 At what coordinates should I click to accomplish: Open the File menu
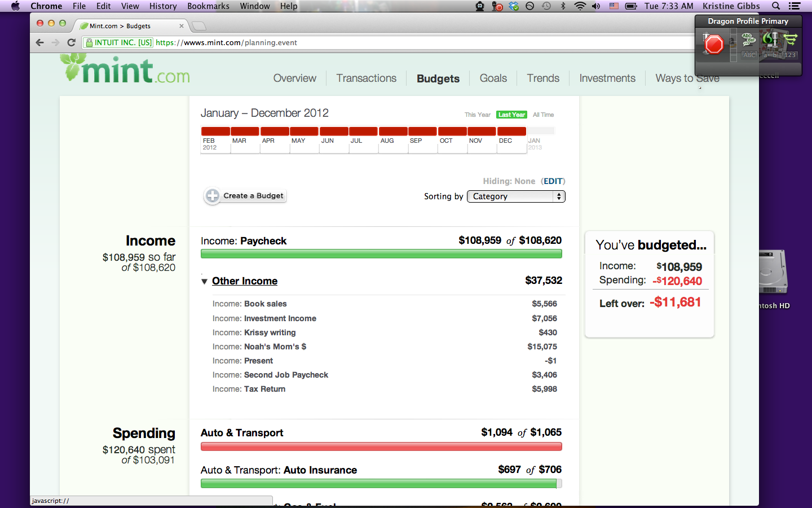(x=79, y=6)
